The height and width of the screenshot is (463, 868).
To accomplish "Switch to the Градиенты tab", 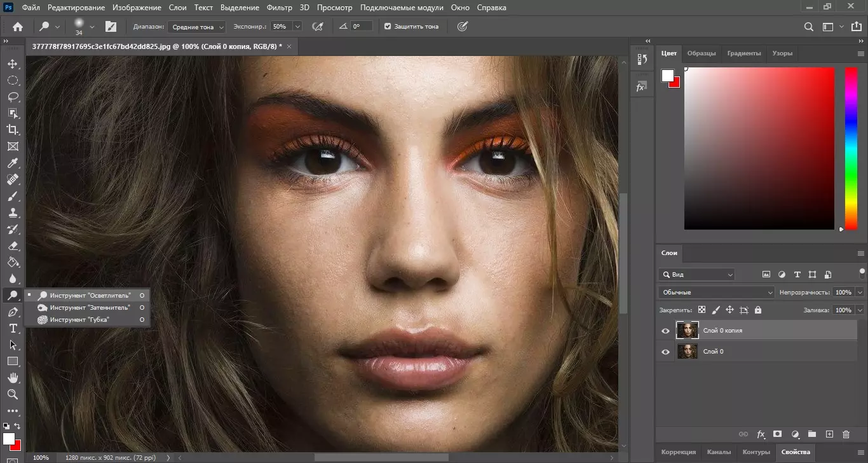I will click(x=744, y=53).
